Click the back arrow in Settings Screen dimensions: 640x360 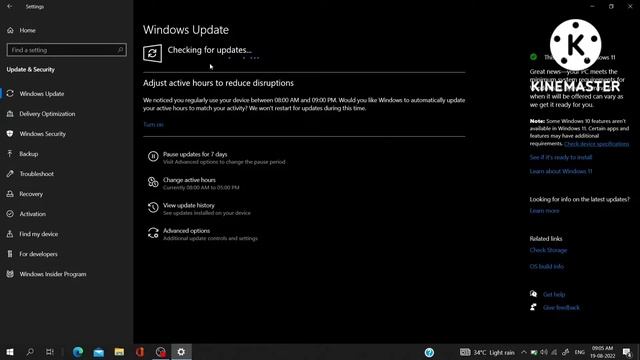coord(10,7)
